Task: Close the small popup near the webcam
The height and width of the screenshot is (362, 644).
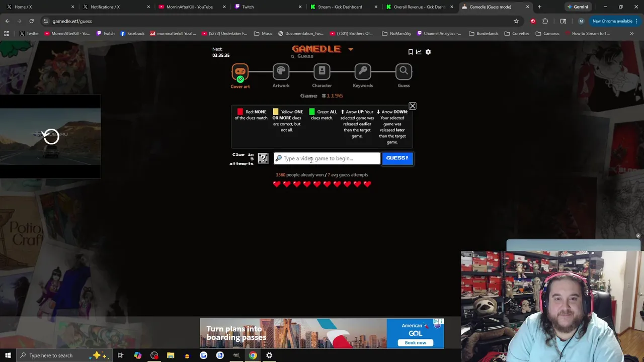Action: (638, 236)
